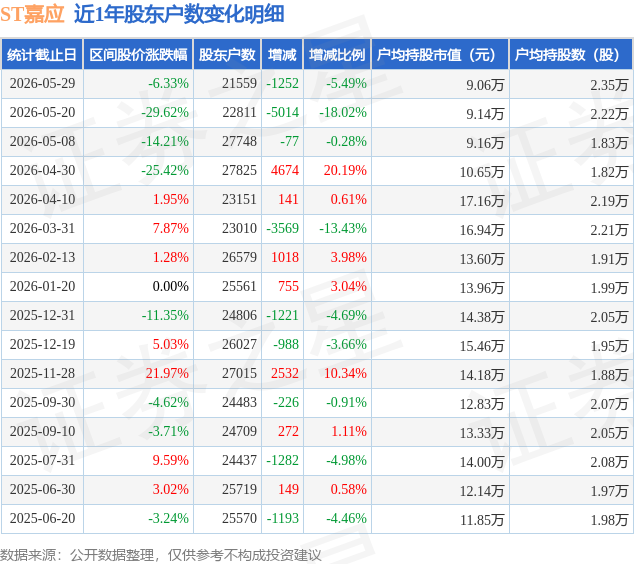Select the 股东户数 column header
The image size is (634, 564).
(x=227, y=55)
